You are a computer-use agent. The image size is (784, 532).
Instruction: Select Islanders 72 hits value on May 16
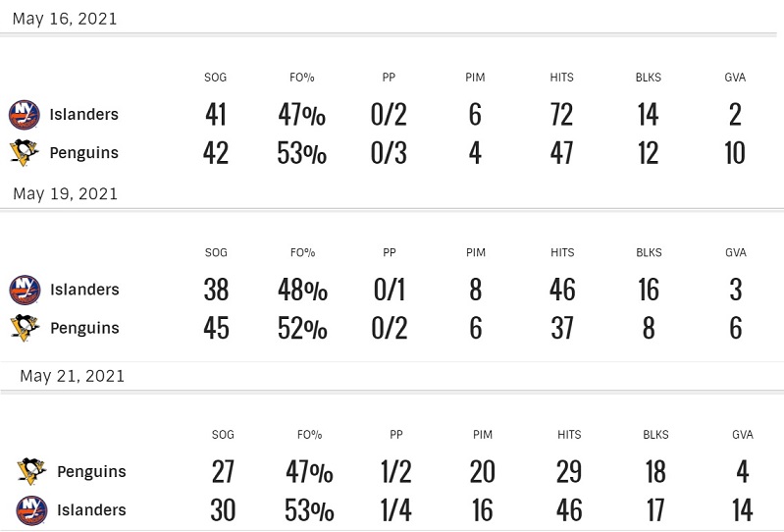[561, 115]
